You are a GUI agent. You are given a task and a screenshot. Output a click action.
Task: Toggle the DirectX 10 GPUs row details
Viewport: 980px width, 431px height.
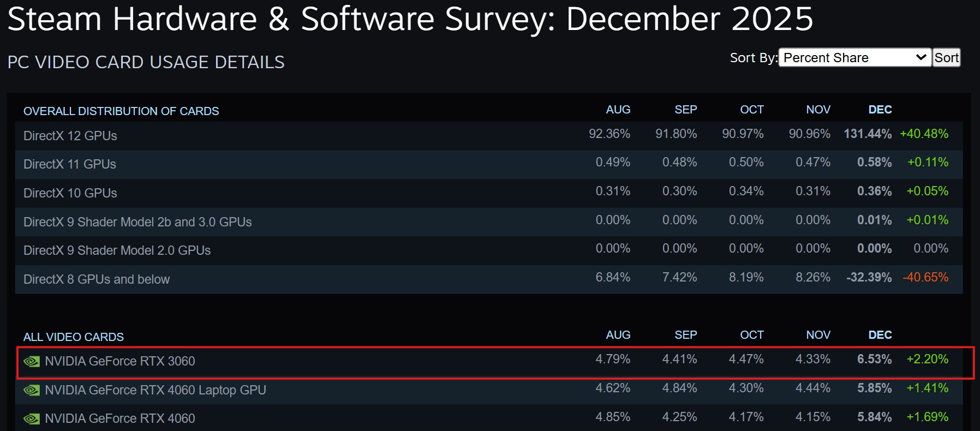point(69,193)
